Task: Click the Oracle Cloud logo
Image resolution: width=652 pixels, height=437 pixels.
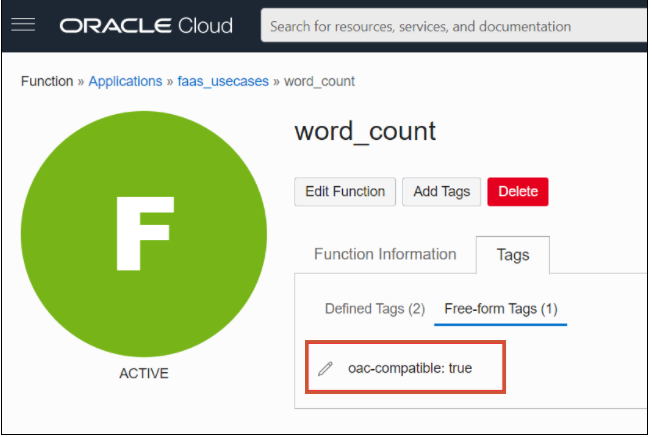Action: click(x=146, y=26)
